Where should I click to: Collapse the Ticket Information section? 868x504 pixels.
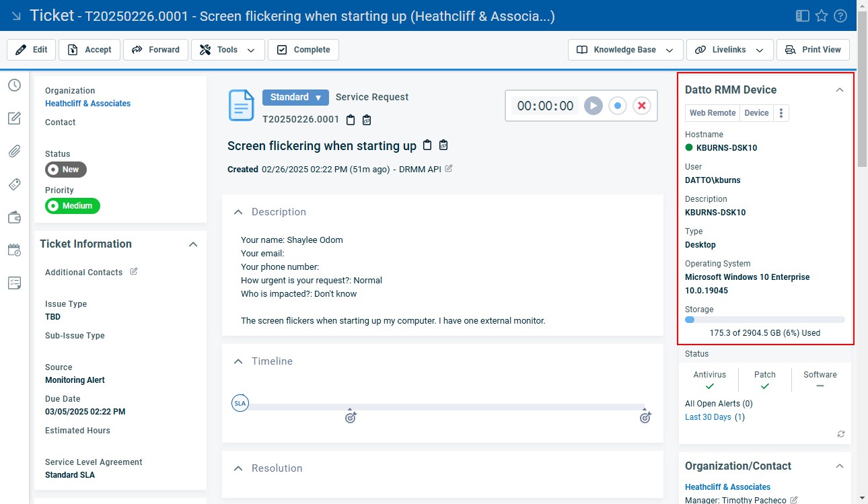[x=193, y=244]
